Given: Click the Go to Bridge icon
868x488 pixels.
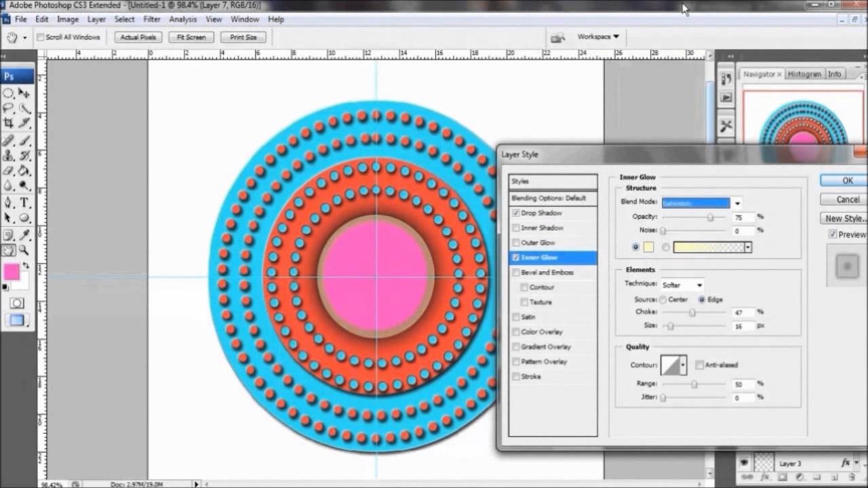Looking at the screenshot, I should tap(558, 37).
